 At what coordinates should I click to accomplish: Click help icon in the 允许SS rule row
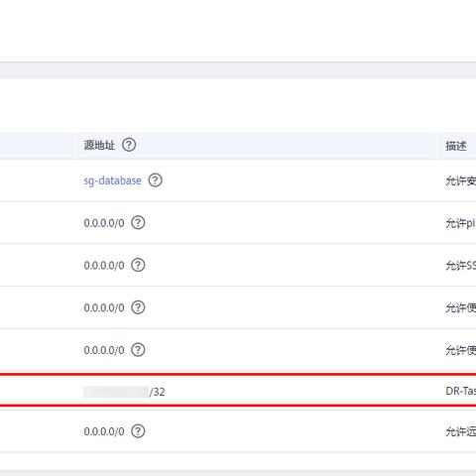coord(138,265)
